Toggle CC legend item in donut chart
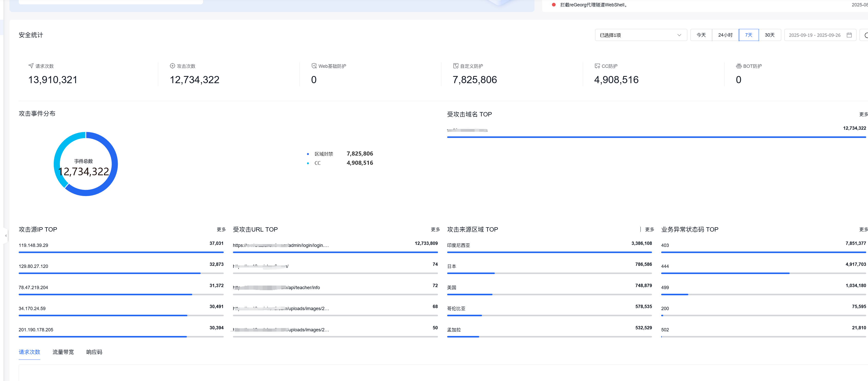Viewport: 868px width, 381px height. pyautogui.click(x=317, y=163)
